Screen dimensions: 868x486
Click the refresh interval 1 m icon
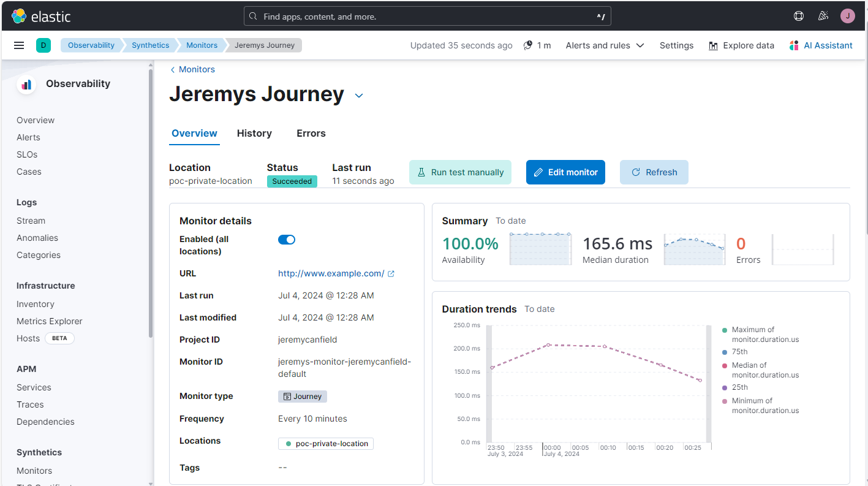click(528, 45)
